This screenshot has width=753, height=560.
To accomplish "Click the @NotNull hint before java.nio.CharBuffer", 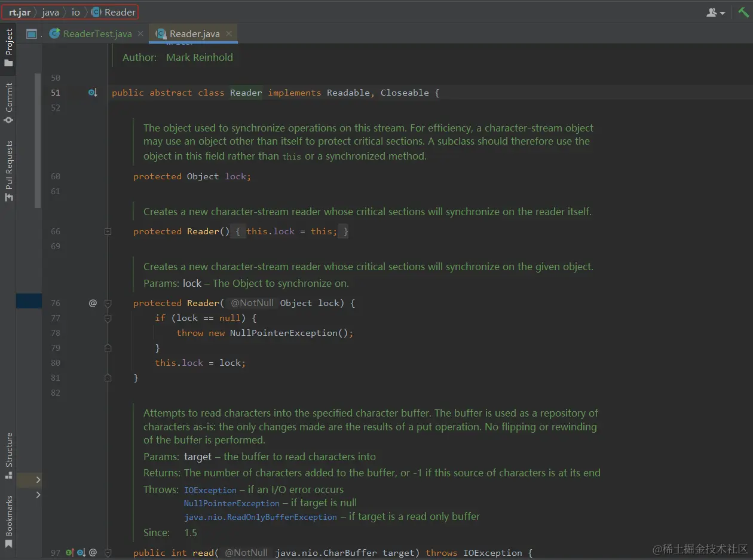I will (x=246, y=553).
